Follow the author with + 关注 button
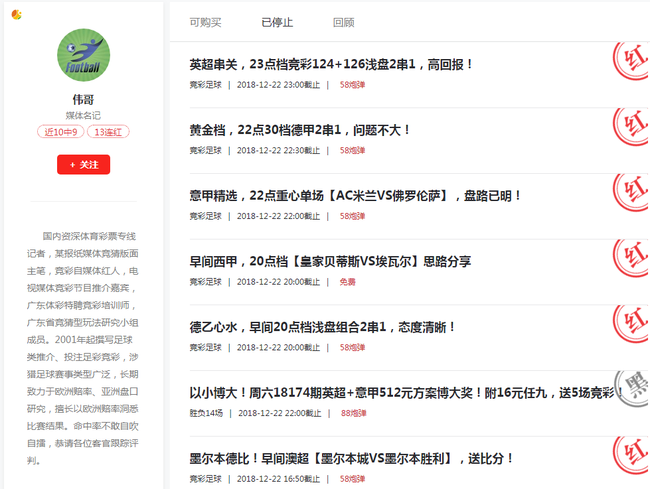The image size is (650, 489). [83, 165]
